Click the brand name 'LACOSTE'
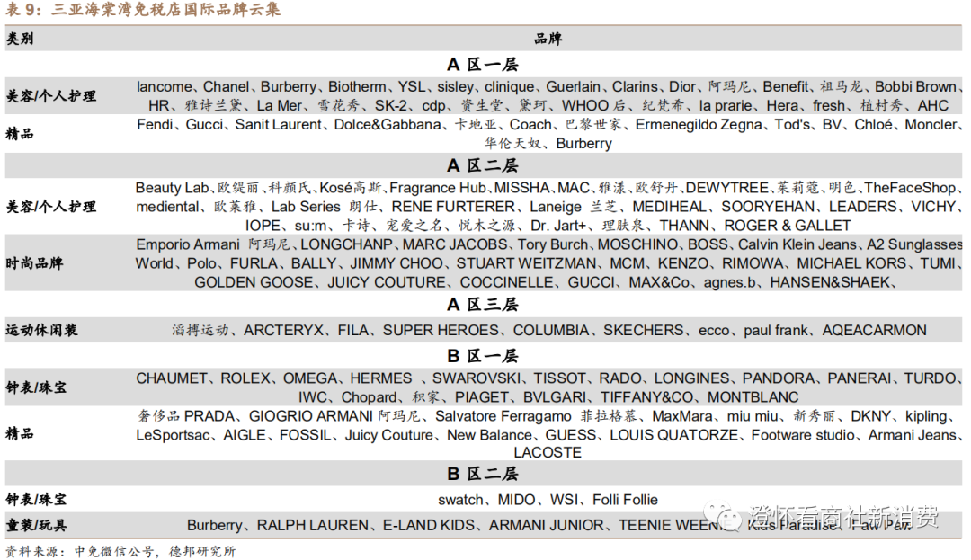This screenshot has width=971, height=560. 548,453
